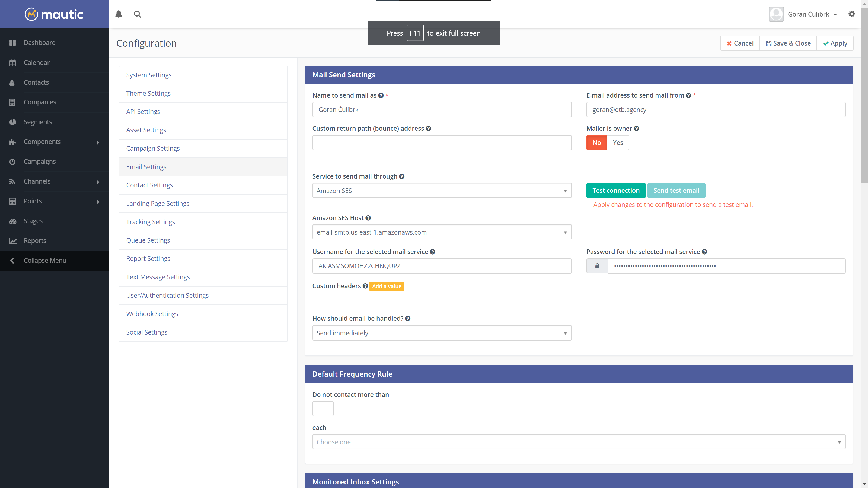Open Tracking Settings section

tap(203, 222)
